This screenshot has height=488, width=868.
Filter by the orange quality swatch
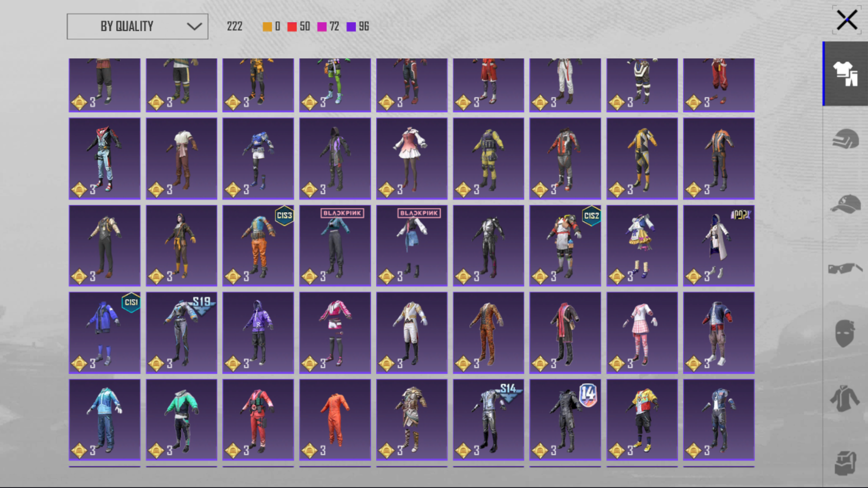[267, 27]
